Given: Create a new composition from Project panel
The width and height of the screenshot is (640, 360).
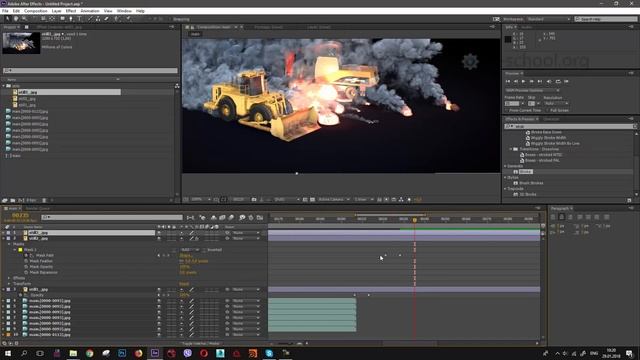Looking at the screenshot, I should (x=21, y=200).
